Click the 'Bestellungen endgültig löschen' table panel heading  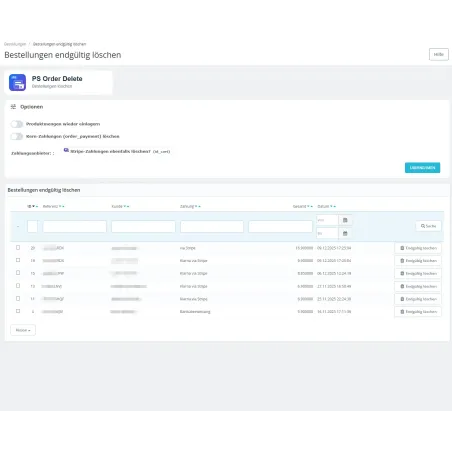coord(44,190)
